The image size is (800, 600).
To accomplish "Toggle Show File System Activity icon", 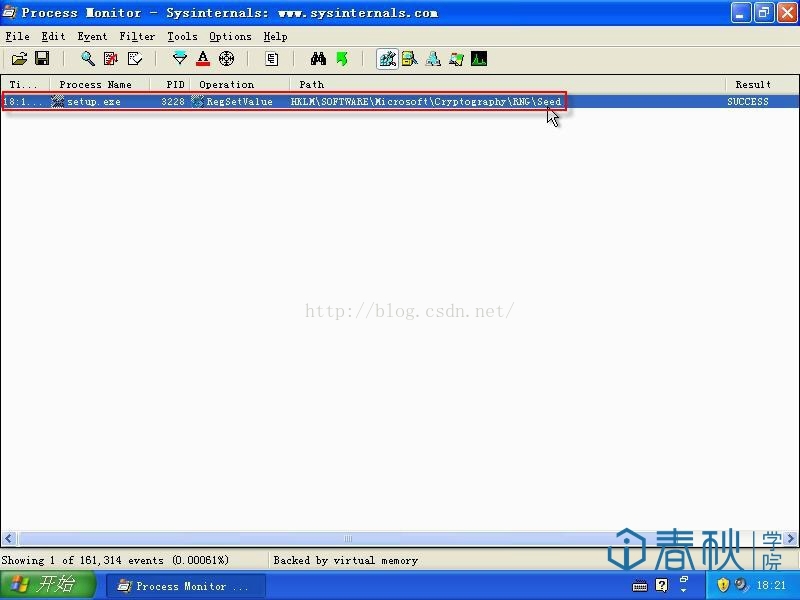I will [x=410, y=59].
